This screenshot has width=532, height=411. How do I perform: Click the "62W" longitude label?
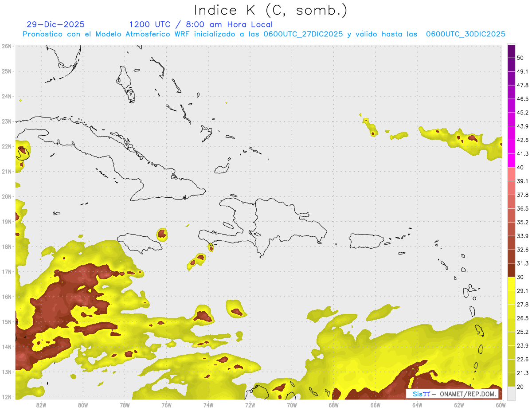click(459, 405)
